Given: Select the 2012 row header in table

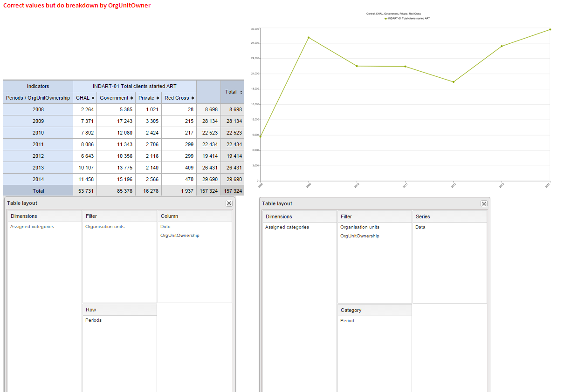Looking at the screenshot, I should [38, 156].
